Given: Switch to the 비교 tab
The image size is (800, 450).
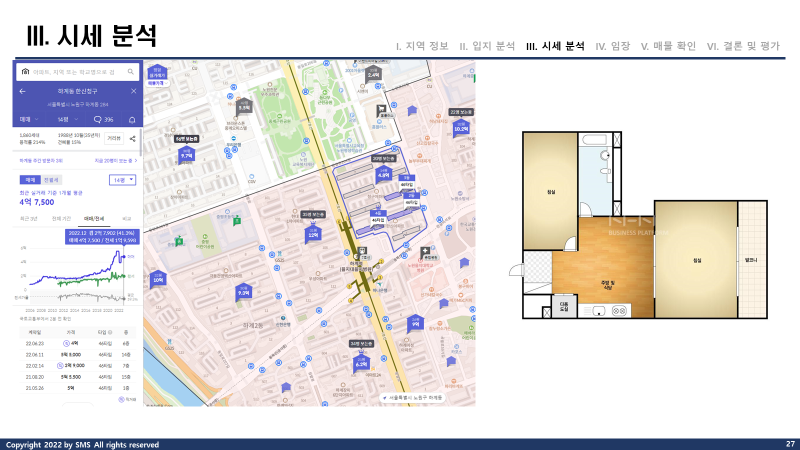Looking at the screenshot, I should 127,219.
